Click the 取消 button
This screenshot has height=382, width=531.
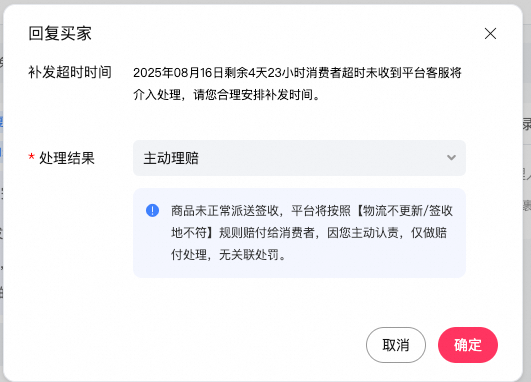click(396, 345)
